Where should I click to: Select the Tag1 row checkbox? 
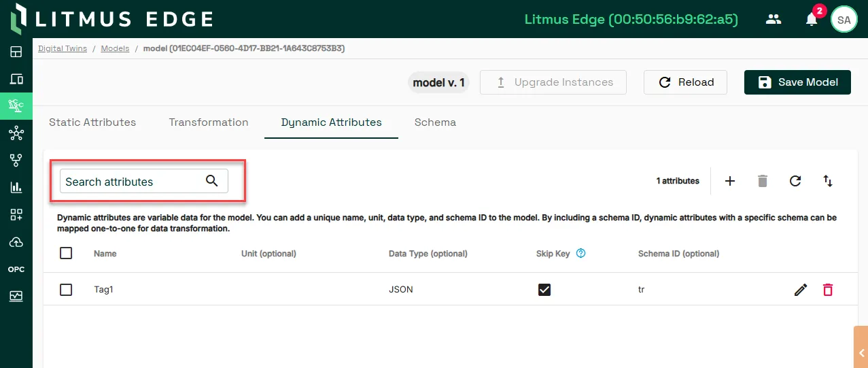point(66,290)
